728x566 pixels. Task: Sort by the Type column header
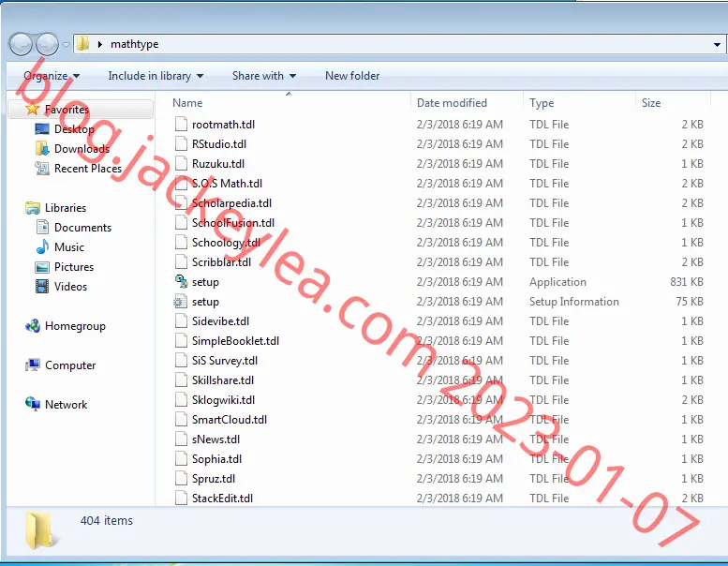click(x=542, y=103)
